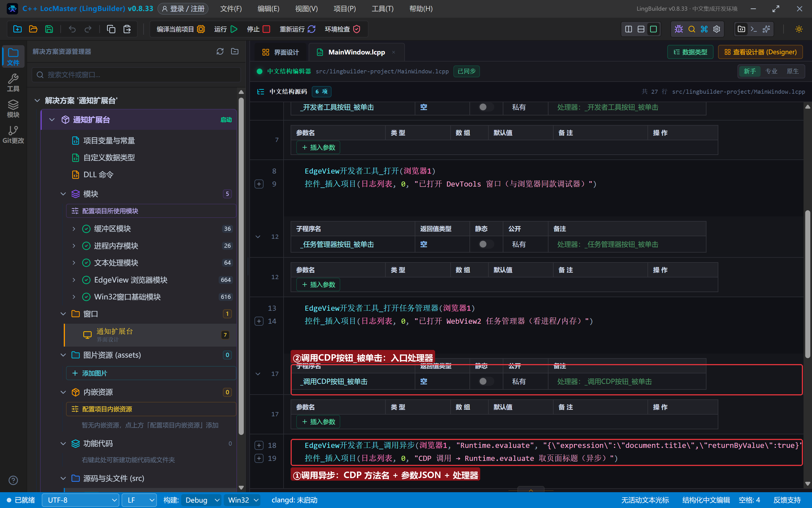Click the save file icon in toolbar
Image resolution: width=812 pixels, height=508 pixels.
49,29
